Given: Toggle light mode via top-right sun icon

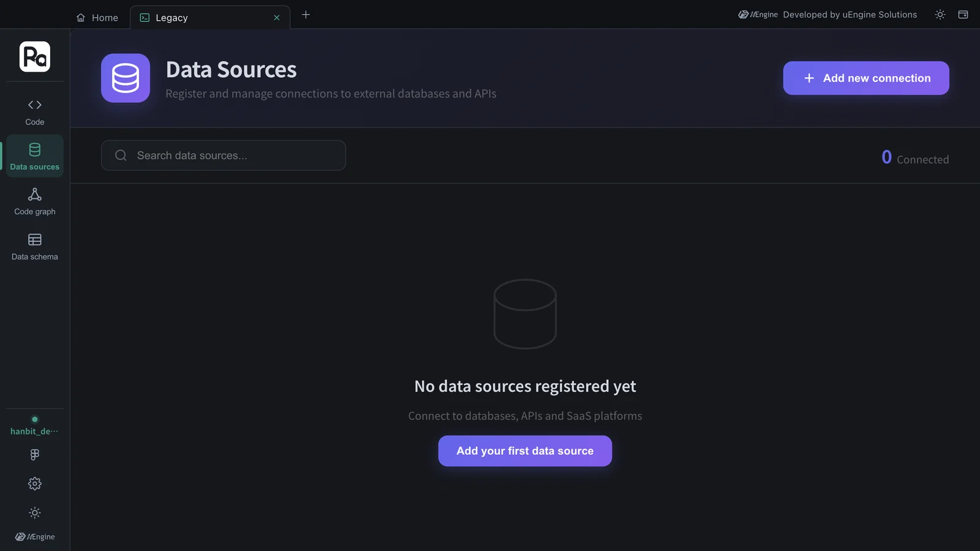Looking at the screenshot, I should (940, 15).
